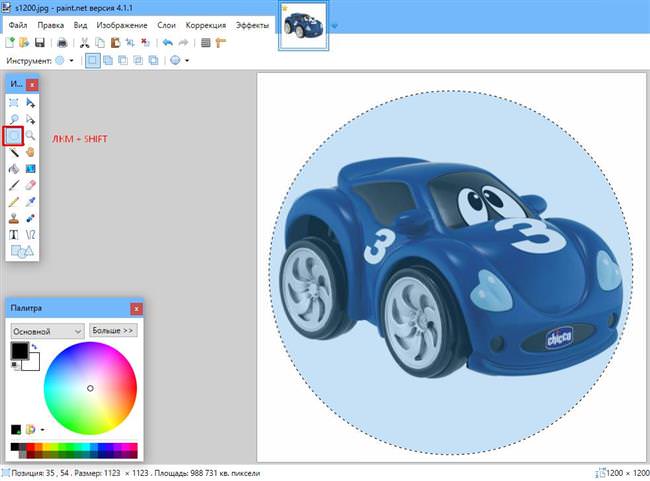The height and width of the screenshot is (481, 650).
Task: Close the Палитра window
Action: (x=136, y=309)
